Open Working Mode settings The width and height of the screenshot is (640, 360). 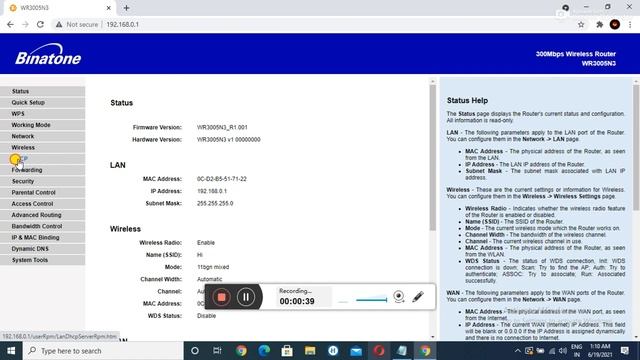(x=42, y=125)
